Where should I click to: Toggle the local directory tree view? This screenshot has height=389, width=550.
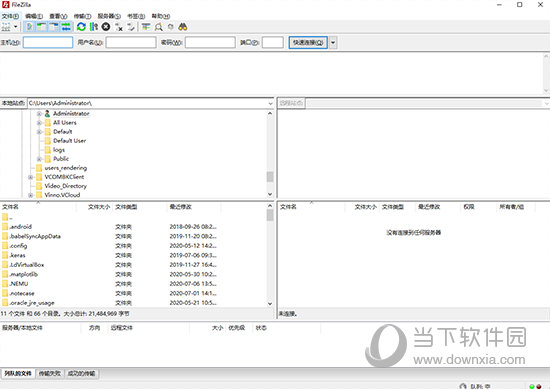[42, 27]
